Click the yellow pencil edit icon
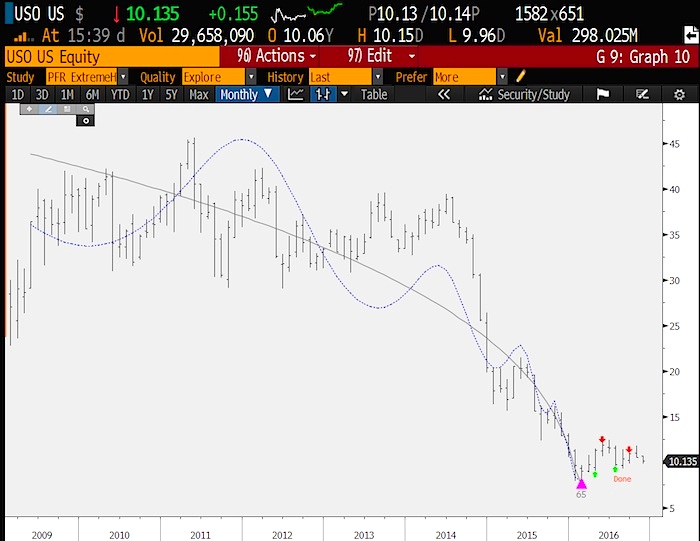 click(521, 76)
